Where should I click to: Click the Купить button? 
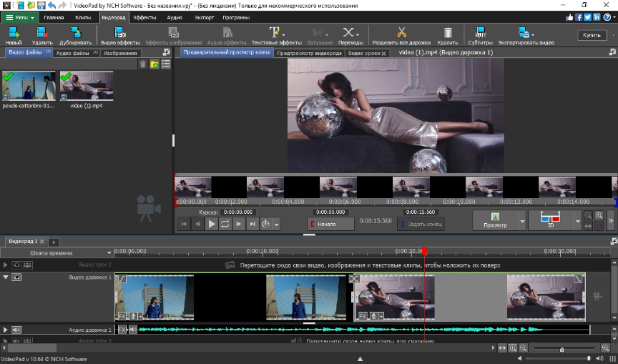pos(592,35)
